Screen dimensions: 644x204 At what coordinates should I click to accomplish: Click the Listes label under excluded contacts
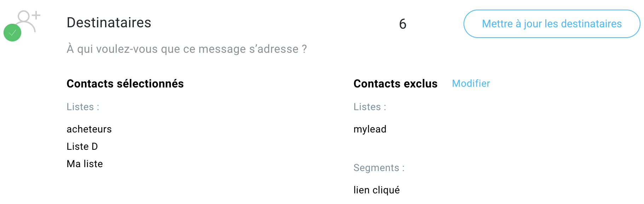(x=369, y=107)
